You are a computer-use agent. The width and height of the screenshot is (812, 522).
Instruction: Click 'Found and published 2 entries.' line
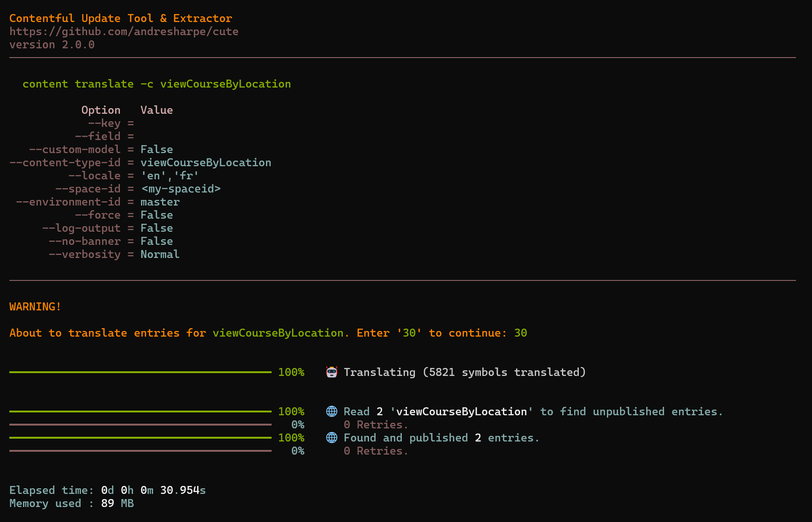pos(442,438)
